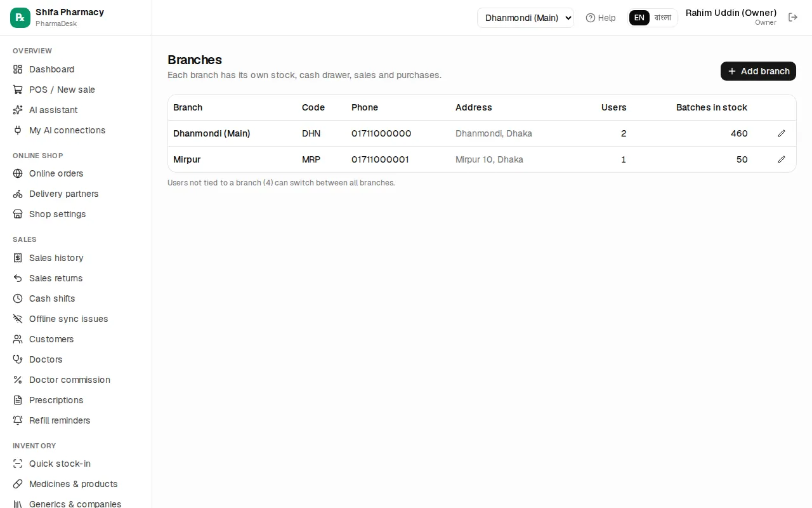Image resolution: width=812 pixels, height=508 pixels.
Task: Click the branch code MRP
Action: pyautogui.click(x=311, y=159)
